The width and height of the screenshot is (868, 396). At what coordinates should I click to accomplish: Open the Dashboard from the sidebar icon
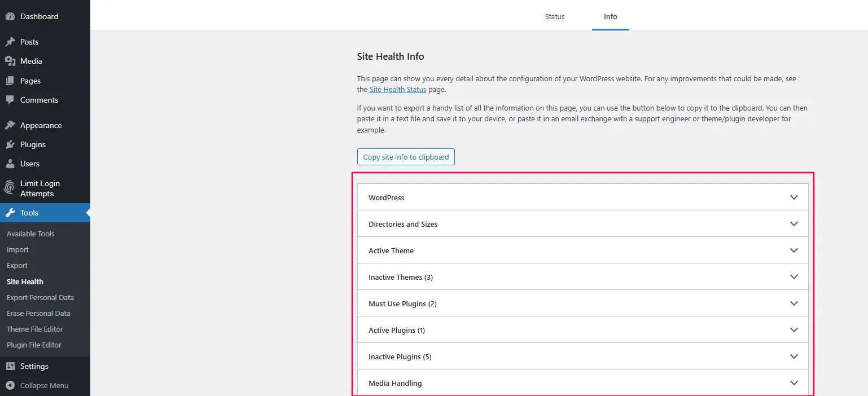click(x=12, y=16)
